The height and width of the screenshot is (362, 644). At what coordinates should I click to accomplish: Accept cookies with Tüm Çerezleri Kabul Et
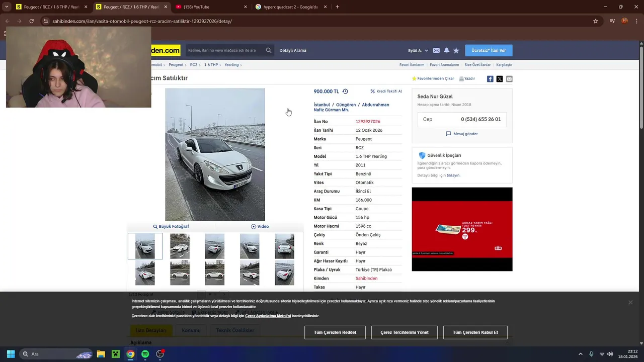(x=475, y=332)
